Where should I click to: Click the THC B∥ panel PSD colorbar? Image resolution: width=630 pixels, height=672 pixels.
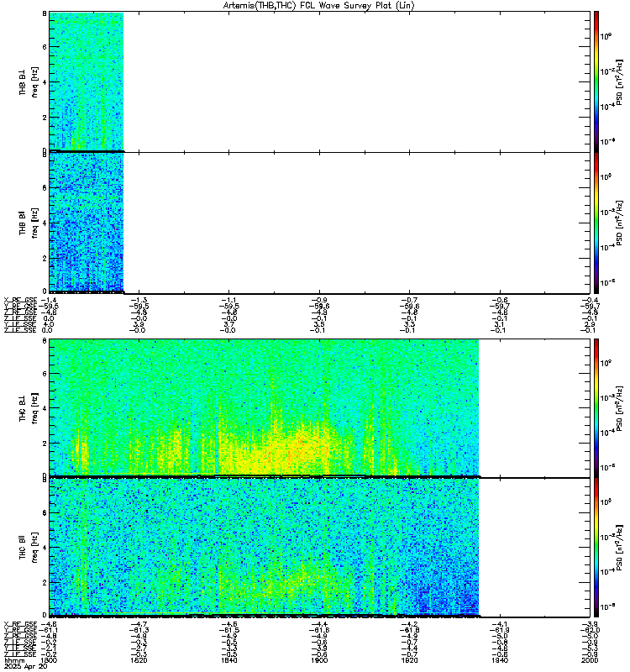(596, 548)
